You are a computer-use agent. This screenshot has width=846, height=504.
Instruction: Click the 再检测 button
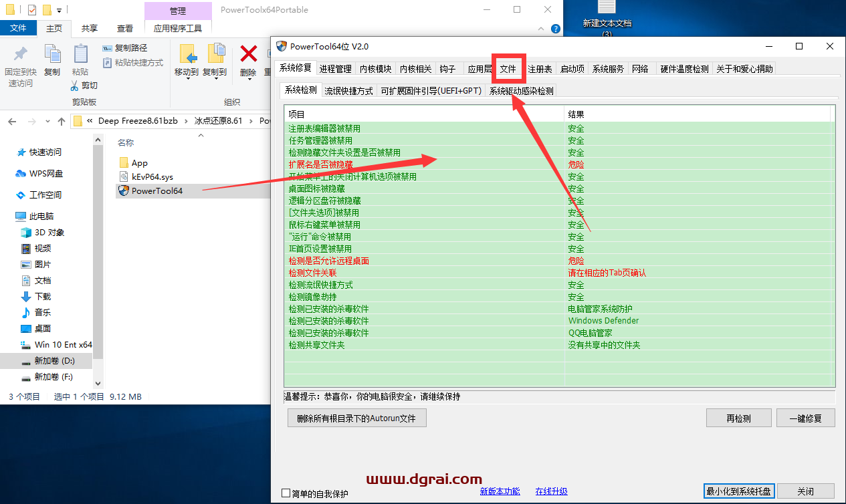click(x=738, y=418)
